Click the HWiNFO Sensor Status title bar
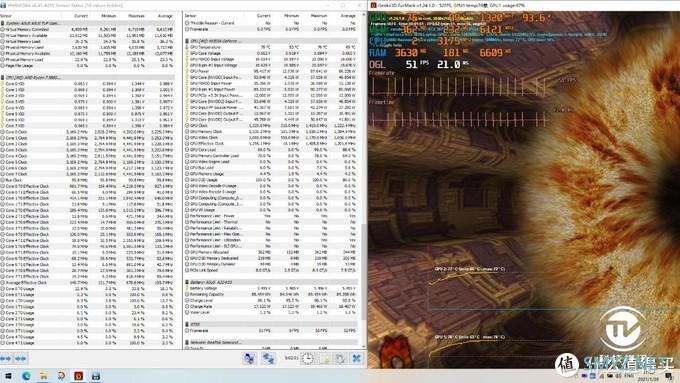680x383 pixels. 183,5
